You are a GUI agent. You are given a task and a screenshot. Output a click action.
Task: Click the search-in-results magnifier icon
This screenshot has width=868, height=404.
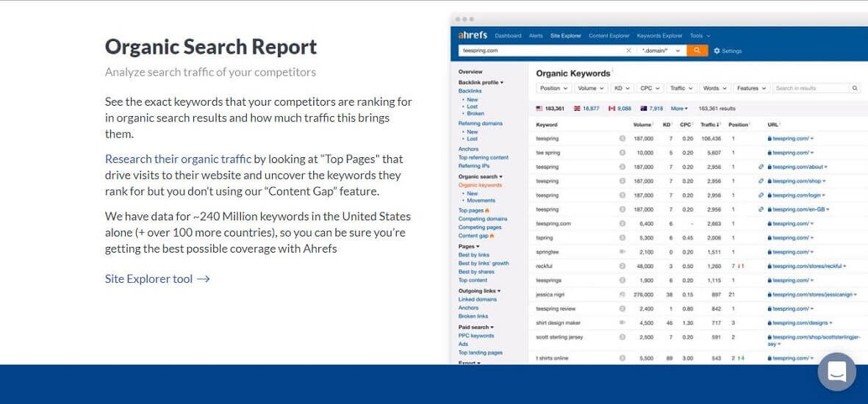click(x=855, y=88)
